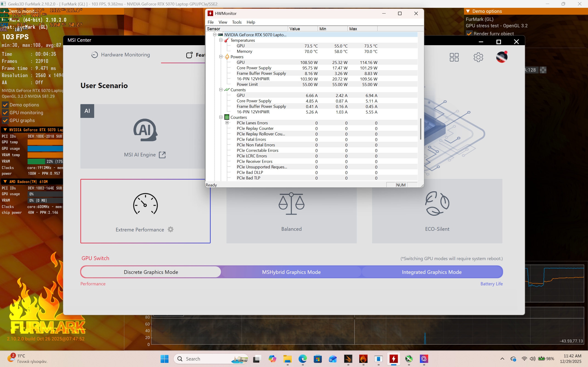Click the MSI Center apps grid icon
The height and width of the screenshot is (367, 588).
click(x=454, y=57)
